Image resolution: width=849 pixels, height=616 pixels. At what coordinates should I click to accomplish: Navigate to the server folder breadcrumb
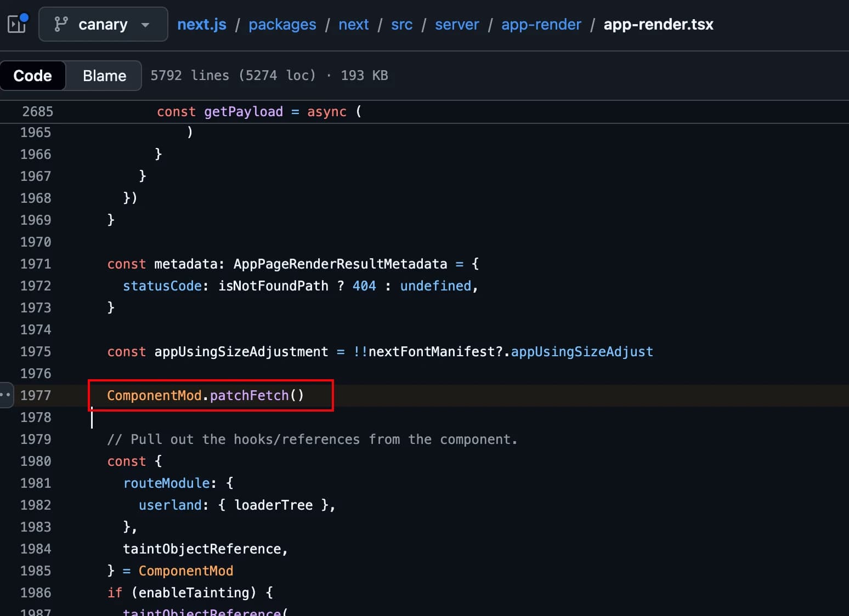pos(456,24)
